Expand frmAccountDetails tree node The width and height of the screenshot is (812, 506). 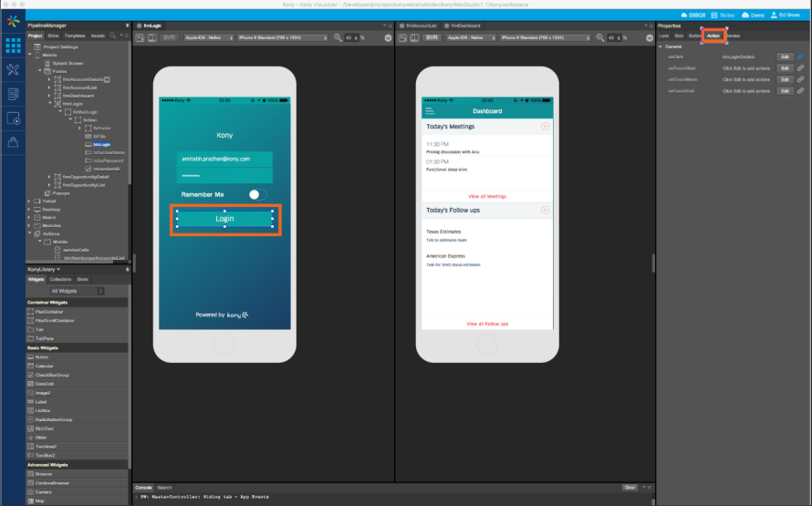click(49, 79)
